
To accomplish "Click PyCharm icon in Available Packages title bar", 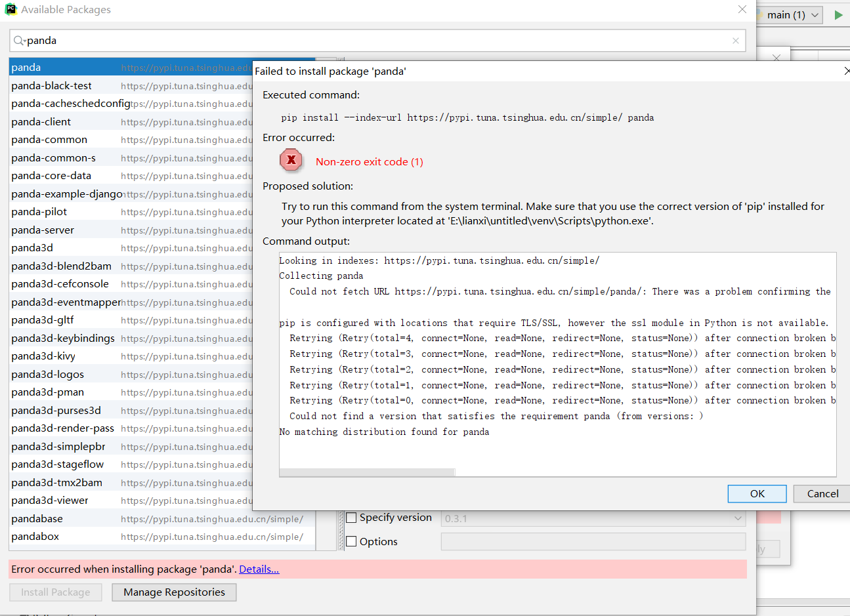I will pos(11,9).
